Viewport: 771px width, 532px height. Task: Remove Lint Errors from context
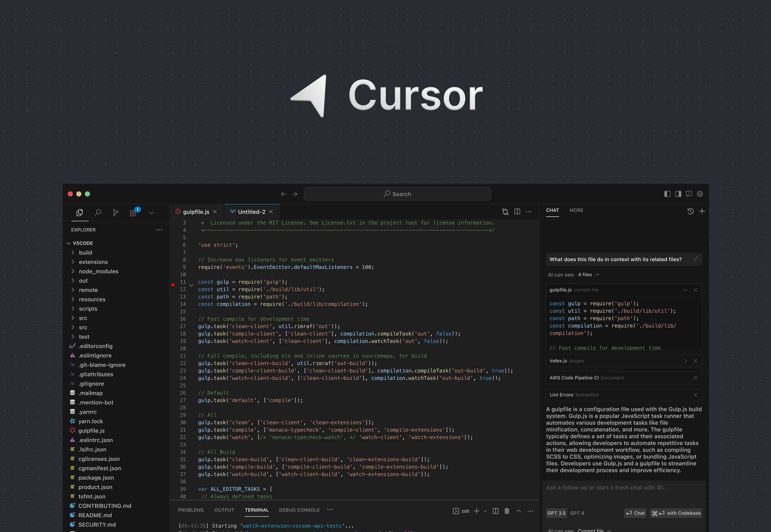[x=695, y=395]
